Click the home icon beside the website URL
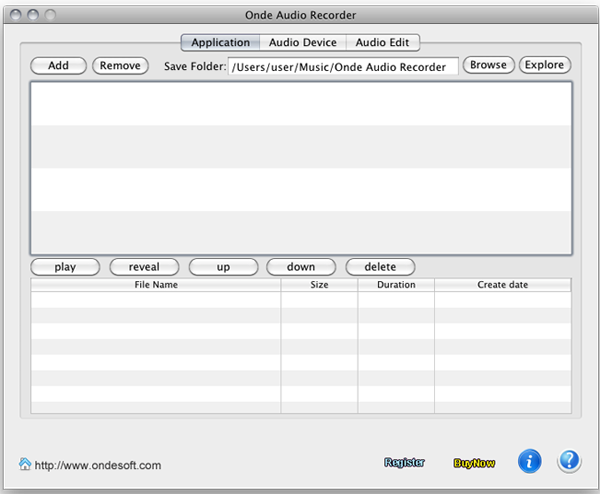The width and height of the screenshot is (600, 494). click(25, 464)
